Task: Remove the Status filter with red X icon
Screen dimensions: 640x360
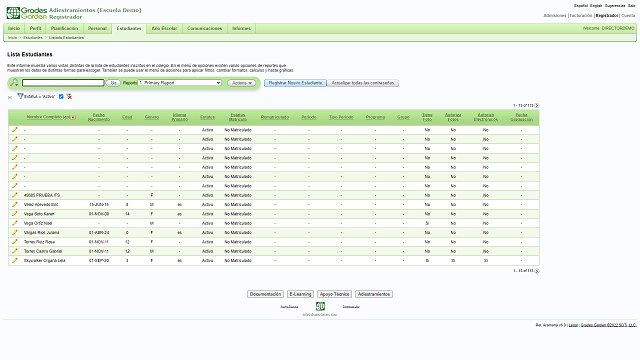Action: [69, 97]
